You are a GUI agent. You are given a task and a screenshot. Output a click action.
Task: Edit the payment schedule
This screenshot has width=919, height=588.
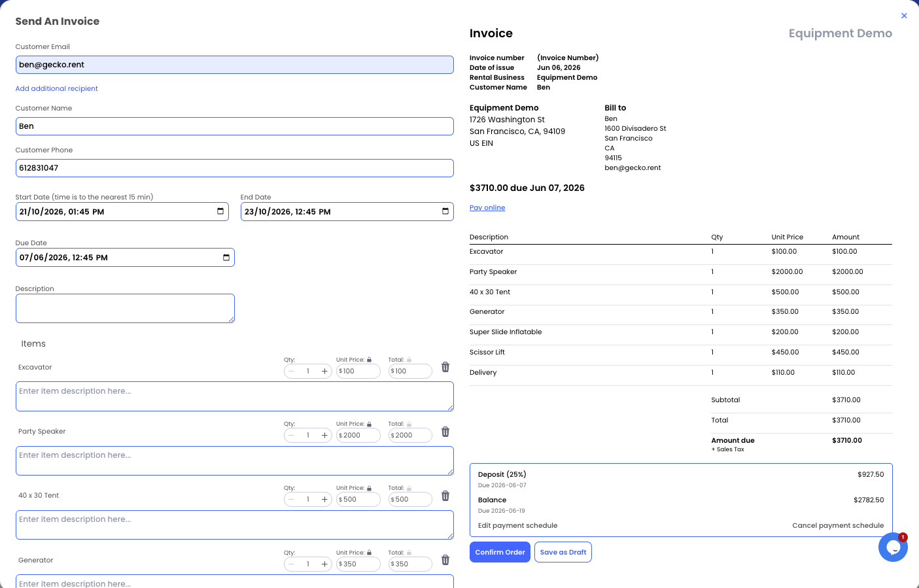[517, 525]
